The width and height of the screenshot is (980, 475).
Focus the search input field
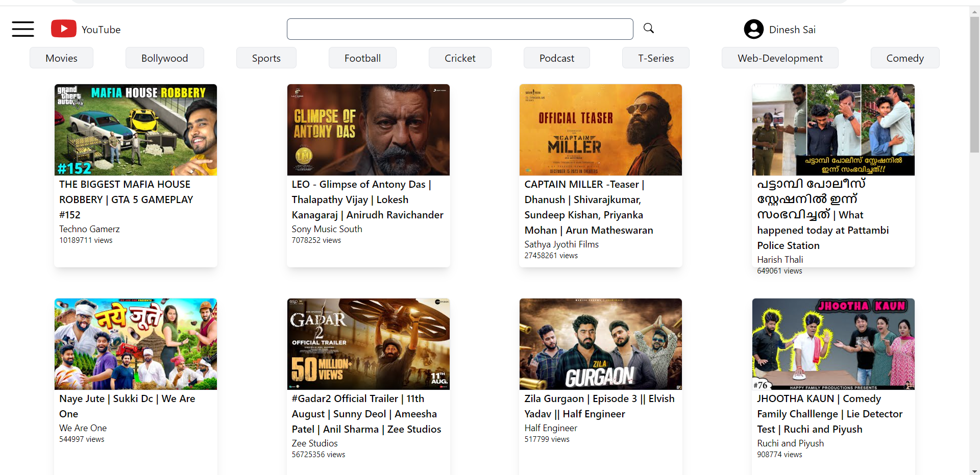(x=460, y=29)
